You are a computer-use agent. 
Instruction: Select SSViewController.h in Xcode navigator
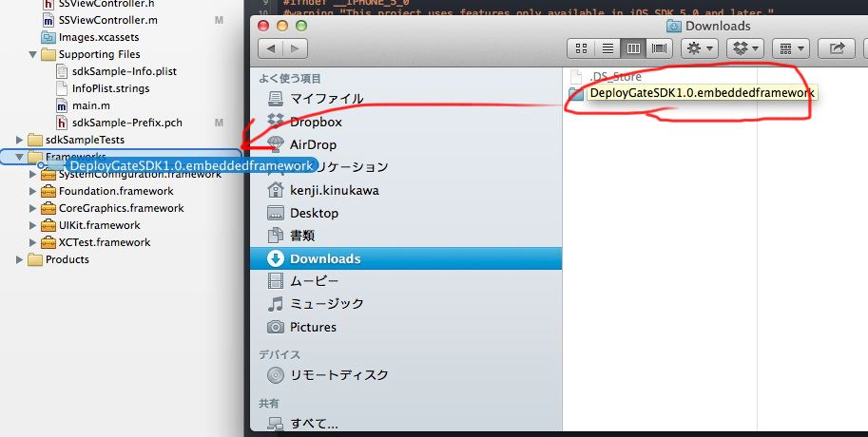pos(106,3)
